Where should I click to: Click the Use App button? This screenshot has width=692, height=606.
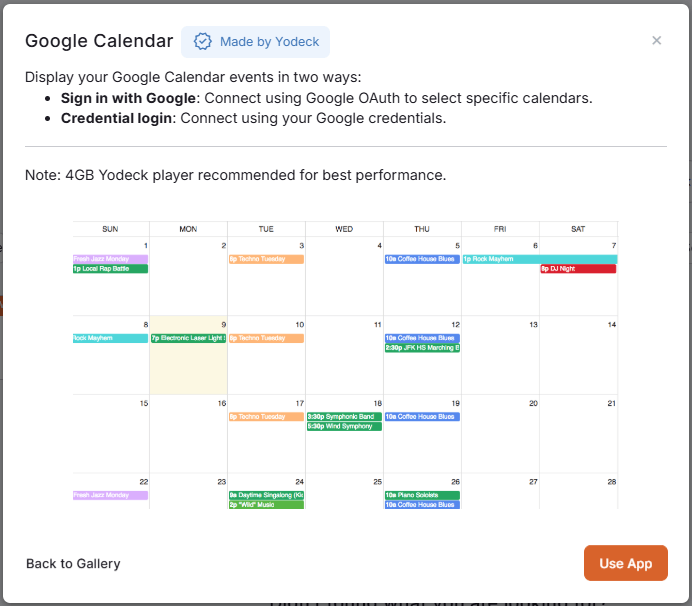click(x=625, y=563)
